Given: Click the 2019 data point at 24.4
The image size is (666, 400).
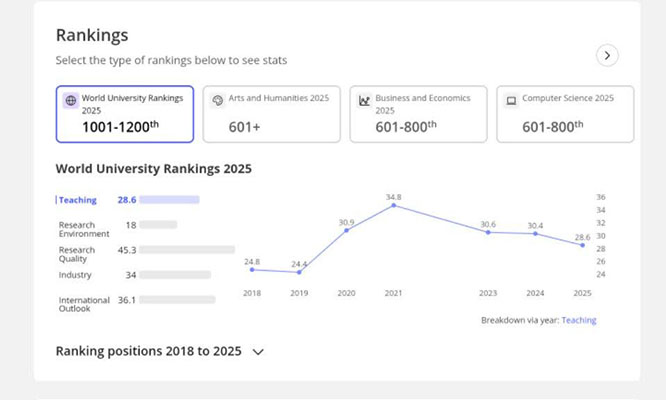Looking at the screenshot, I should (x=299, y=272).
